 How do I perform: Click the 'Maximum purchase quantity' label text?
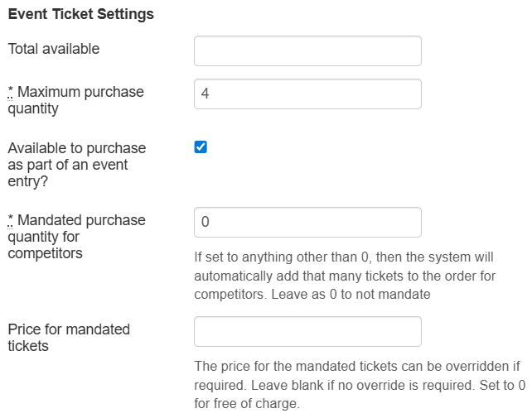[x=76, y=100]
